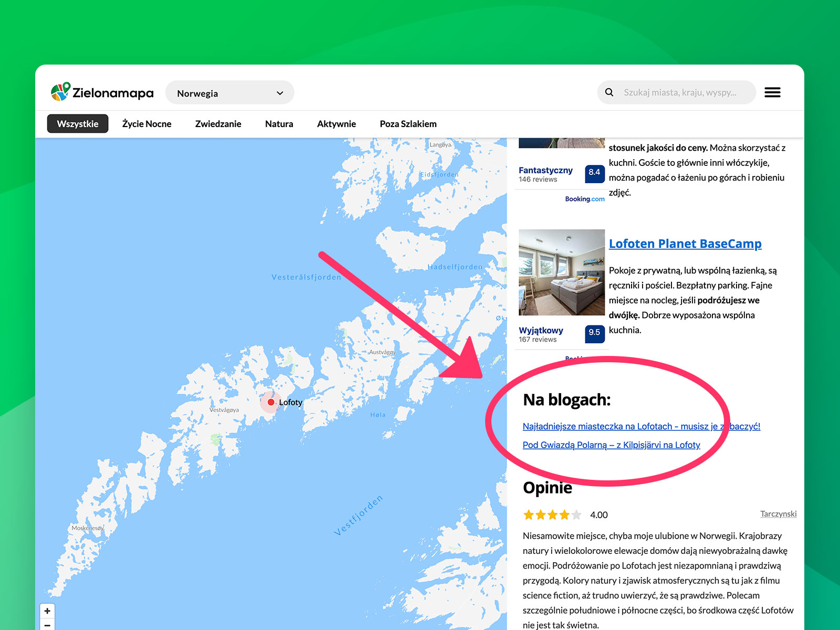Switch to the Życie Nocne tab
The width and height of the screenshot is (840, 630).
(147, 124)
